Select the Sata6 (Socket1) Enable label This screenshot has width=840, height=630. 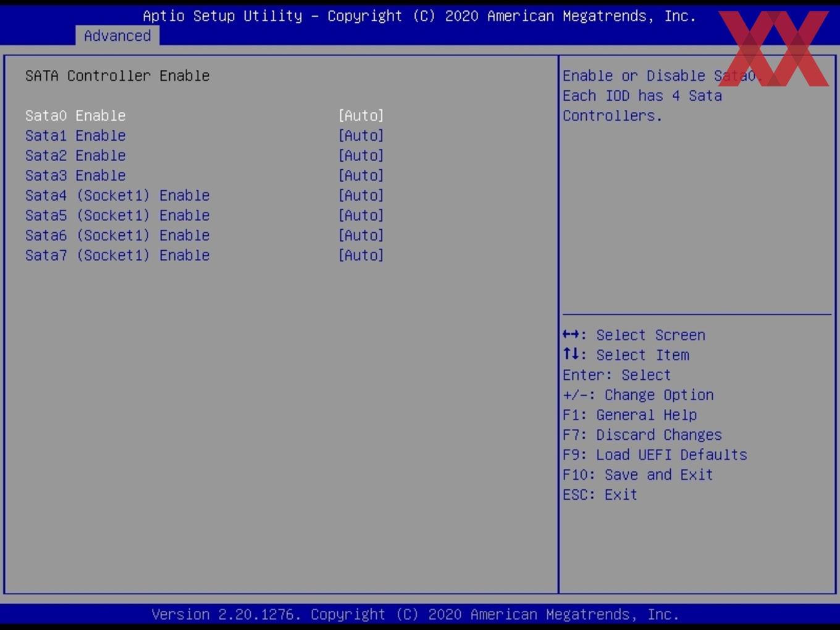coord(117,235)
